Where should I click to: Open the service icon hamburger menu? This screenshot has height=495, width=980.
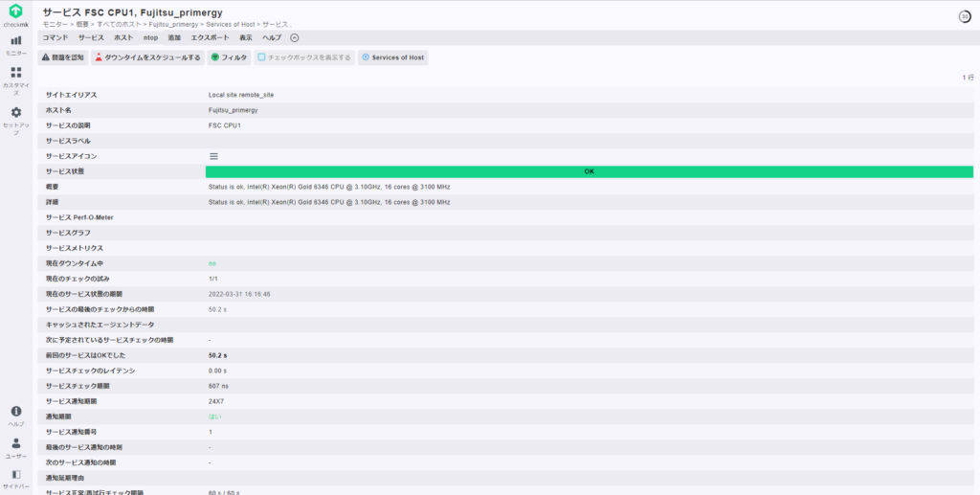(x=213, y=156)
